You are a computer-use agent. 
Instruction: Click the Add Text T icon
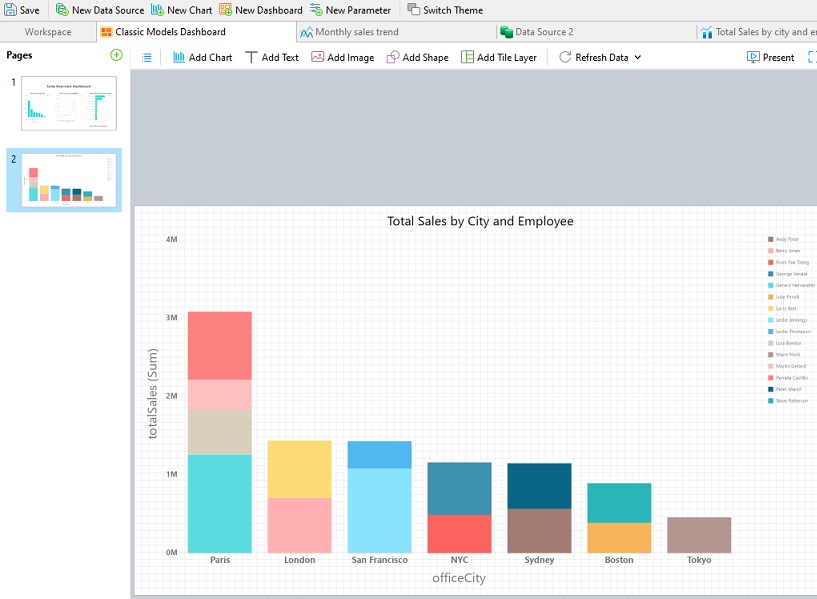tap(251, 57)
